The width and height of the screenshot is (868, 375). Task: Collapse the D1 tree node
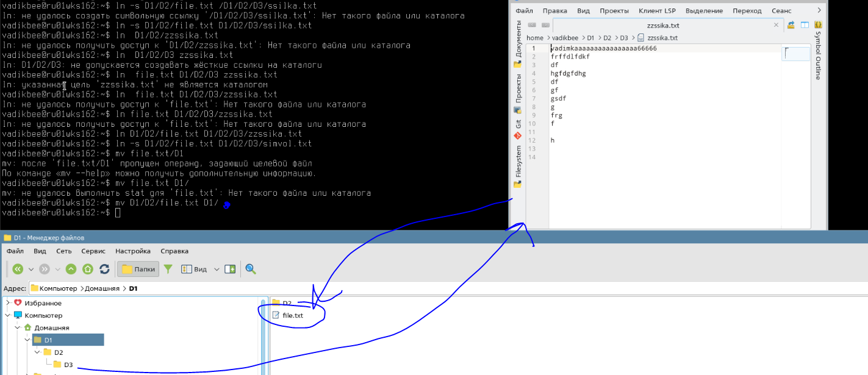27,340
